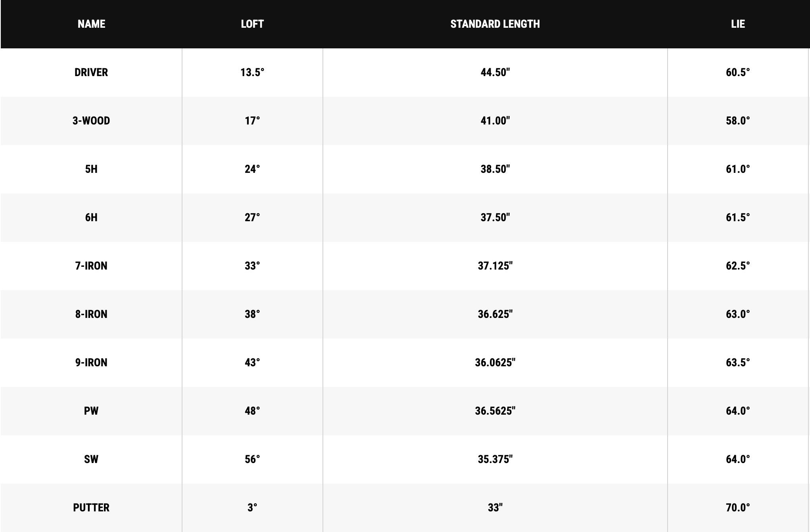Click the 58.0° 3-wood lie value
This screenshot has width=810, height=532.
(x=738, y=121)
